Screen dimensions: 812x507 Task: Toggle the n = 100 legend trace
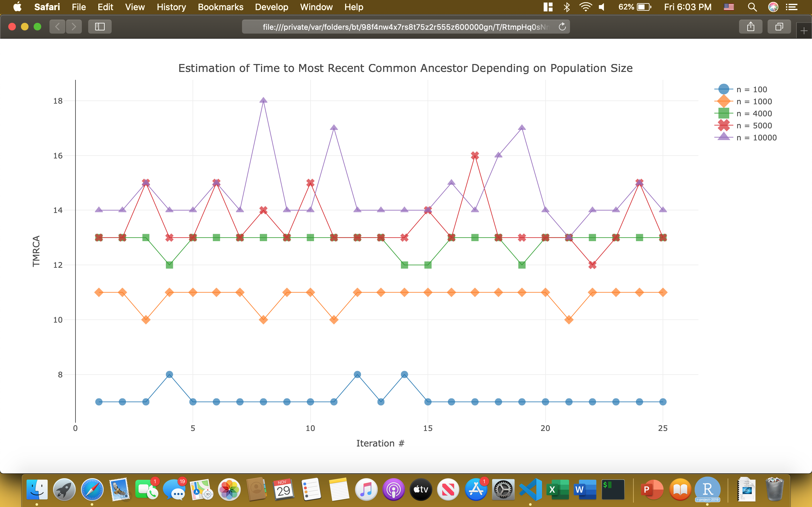tap(751, 90)
